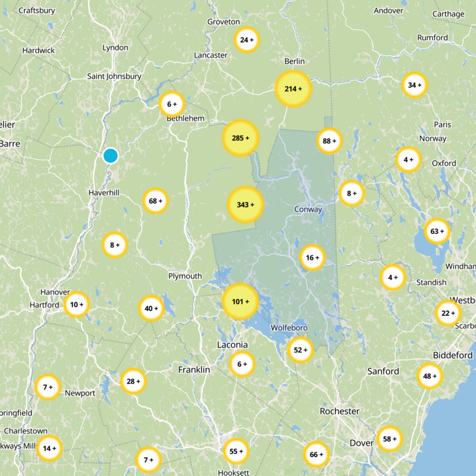Select the Norway map label
476x476 pixels.
point(433,139)
